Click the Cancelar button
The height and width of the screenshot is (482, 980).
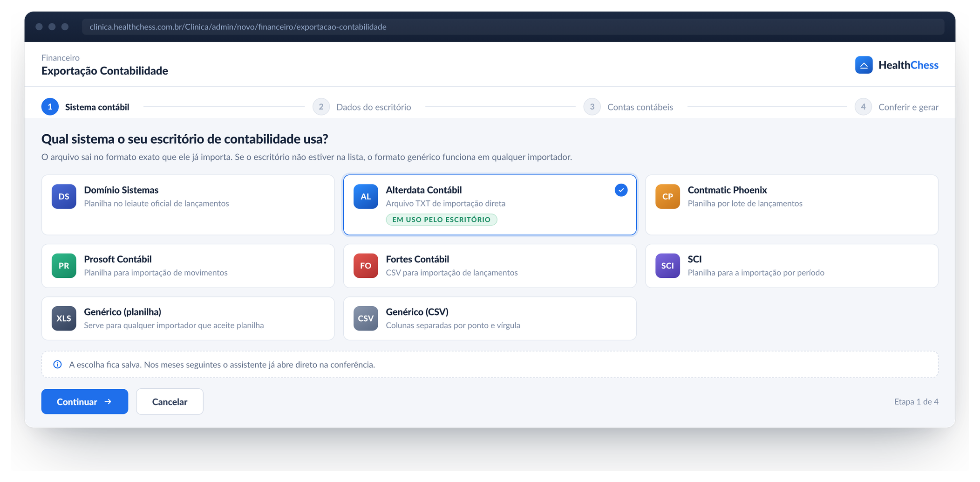pos(170,401)
